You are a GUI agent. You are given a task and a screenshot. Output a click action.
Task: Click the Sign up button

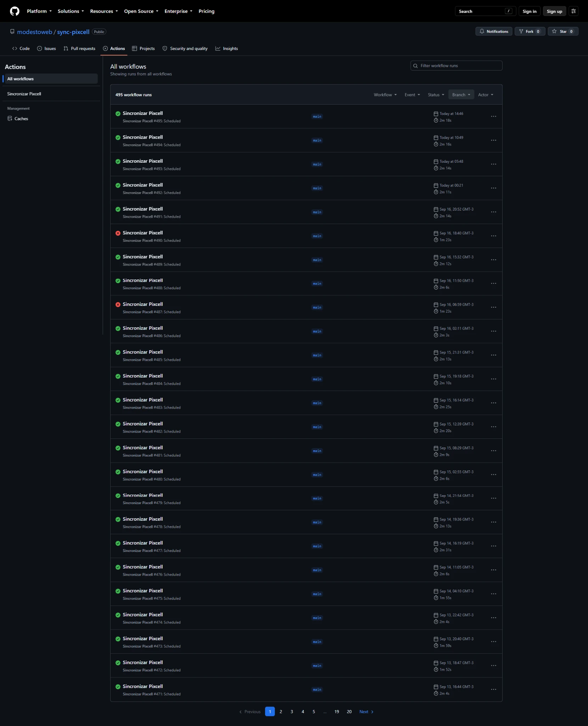pyautogui.click(x=554, y=11)
